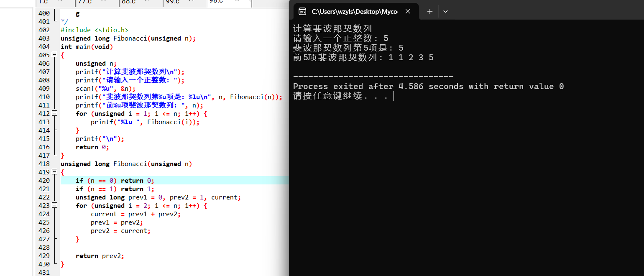Collapse the for loop fold at line 423

coord(55,206)
